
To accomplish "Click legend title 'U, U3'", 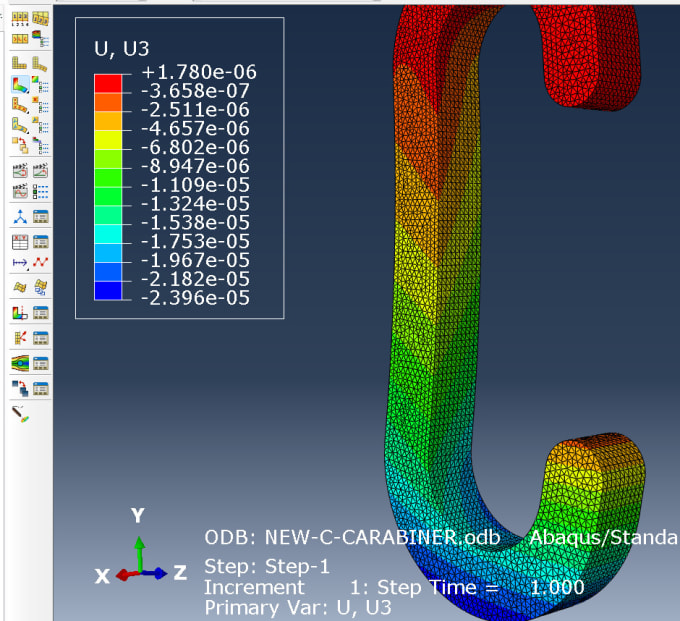I will tap(121, 49).
